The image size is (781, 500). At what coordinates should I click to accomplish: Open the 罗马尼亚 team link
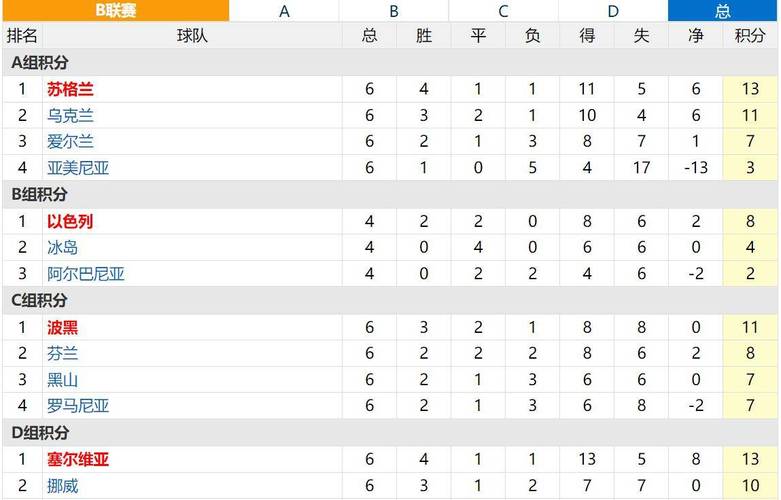pos(78,406)
